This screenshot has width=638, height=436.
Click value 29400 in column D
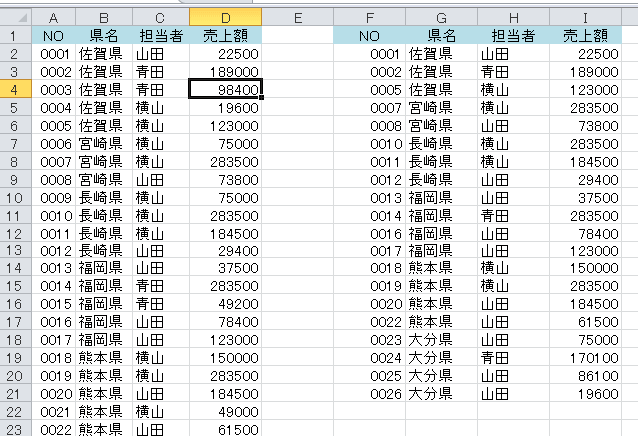[225, 251]
